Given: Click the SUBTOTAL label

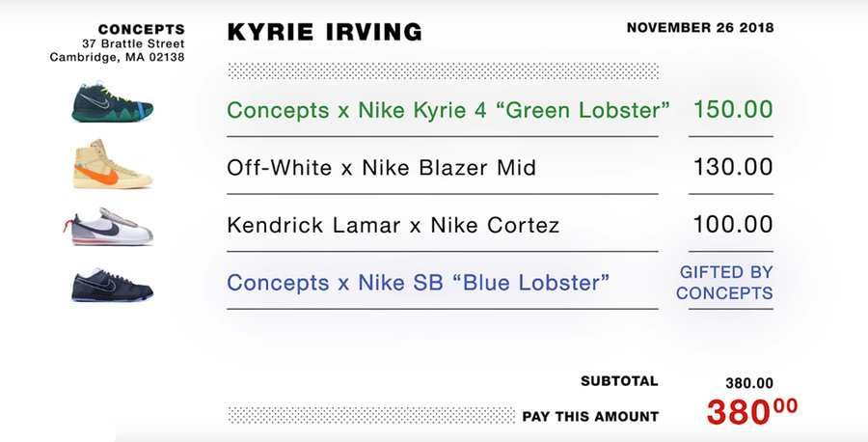Looking at the screenshot, I should pos(619,381).
